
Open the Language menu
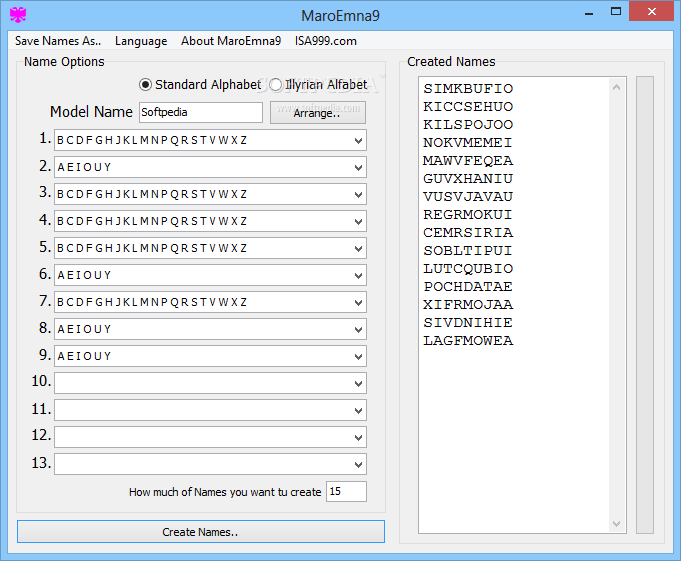point(141,41)
